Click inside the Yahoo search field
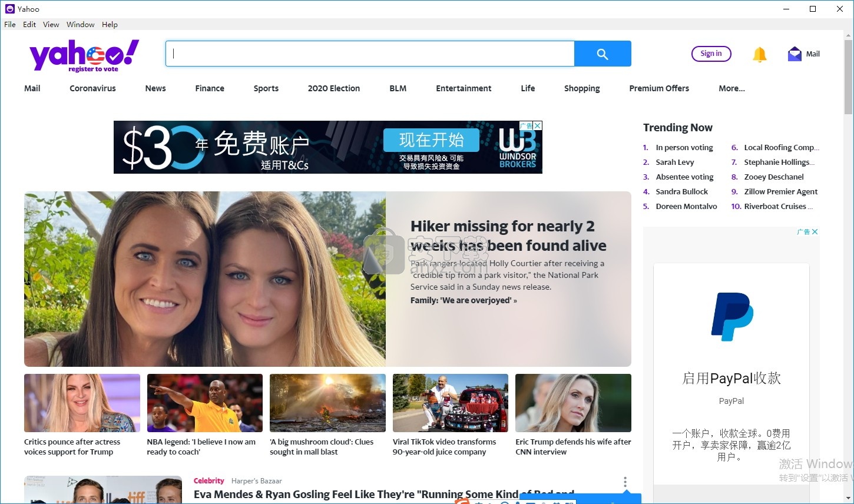This screenshot has width=854, height=504. click(370, 54)
